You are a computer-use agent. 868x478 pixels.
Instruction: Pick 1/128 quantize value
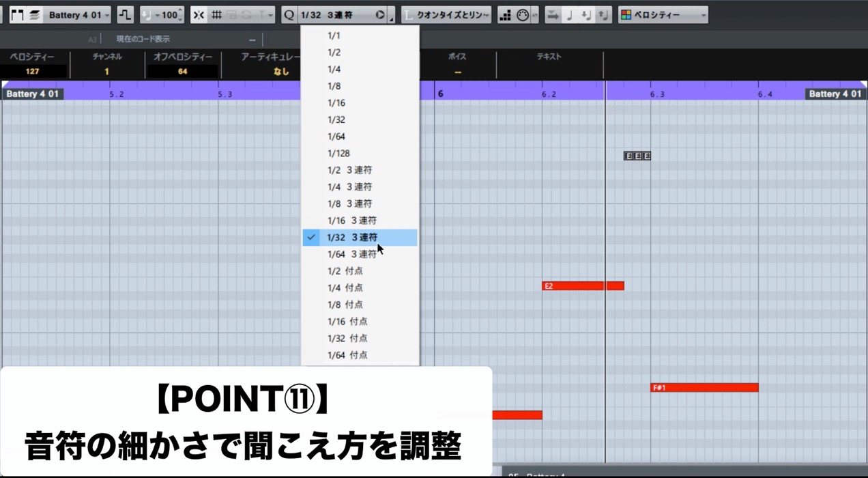pos(360,154)
